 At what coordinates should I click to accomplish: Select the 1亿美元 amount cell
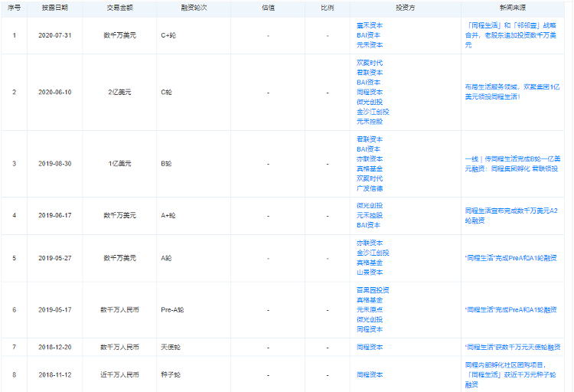point(119,163)
